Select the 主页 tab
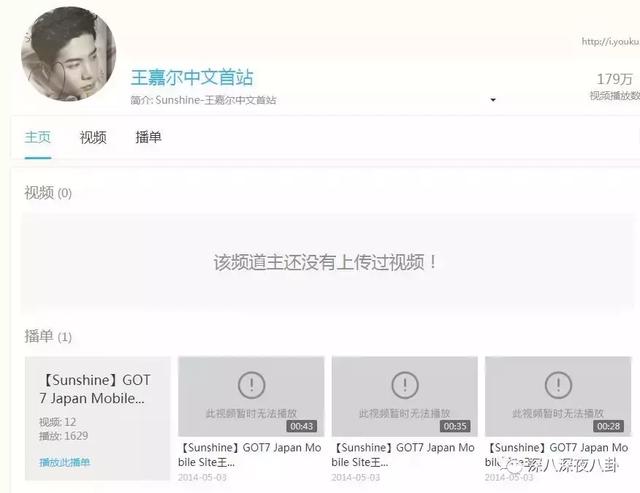Image resolution: width=640 pixels, height=493 pixels. (38, 137)
